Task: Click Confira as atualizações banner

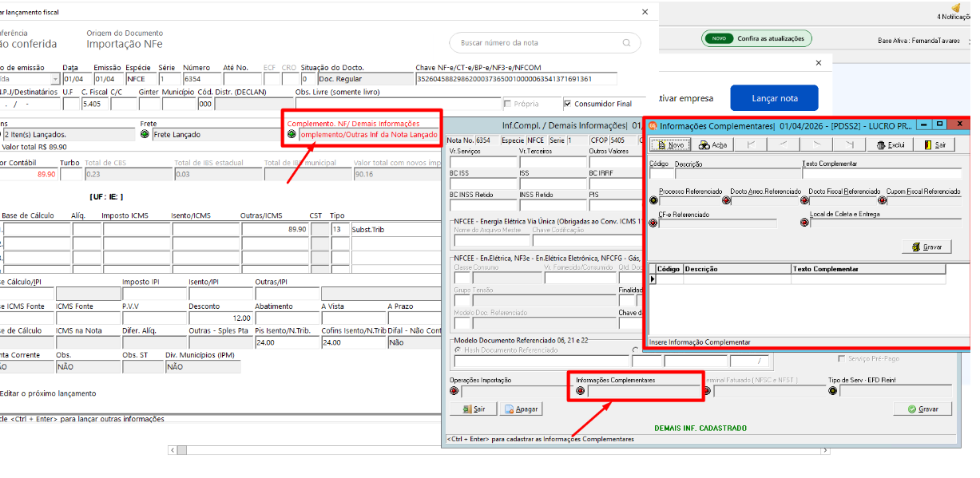Action: 757,38
